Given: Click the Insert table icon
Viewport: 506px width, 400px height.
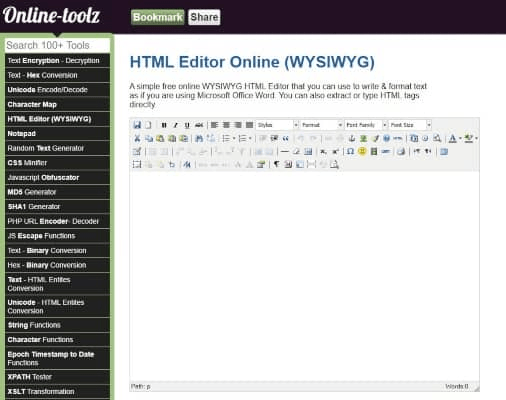Looking at the screenshot, I should pos(137,152).
